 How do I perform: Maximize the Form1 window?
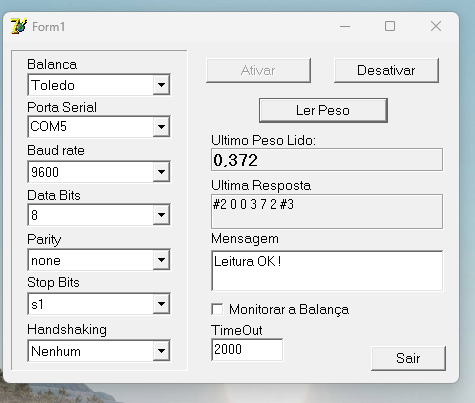(x=390, y=26)
